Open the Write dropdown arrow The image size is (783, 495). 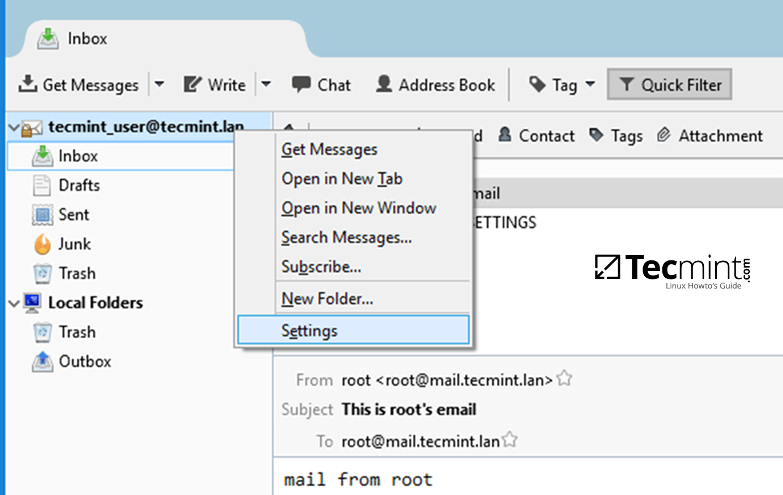pos(266,84)
